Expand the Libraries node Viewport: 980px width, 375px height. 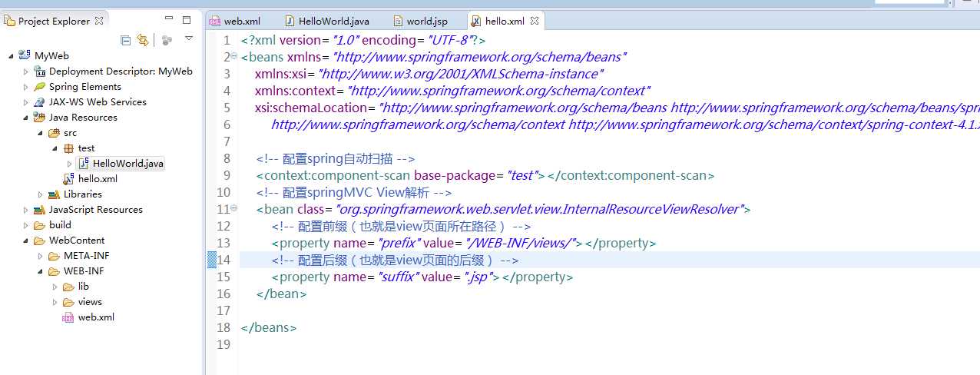[x=40, y=194]
